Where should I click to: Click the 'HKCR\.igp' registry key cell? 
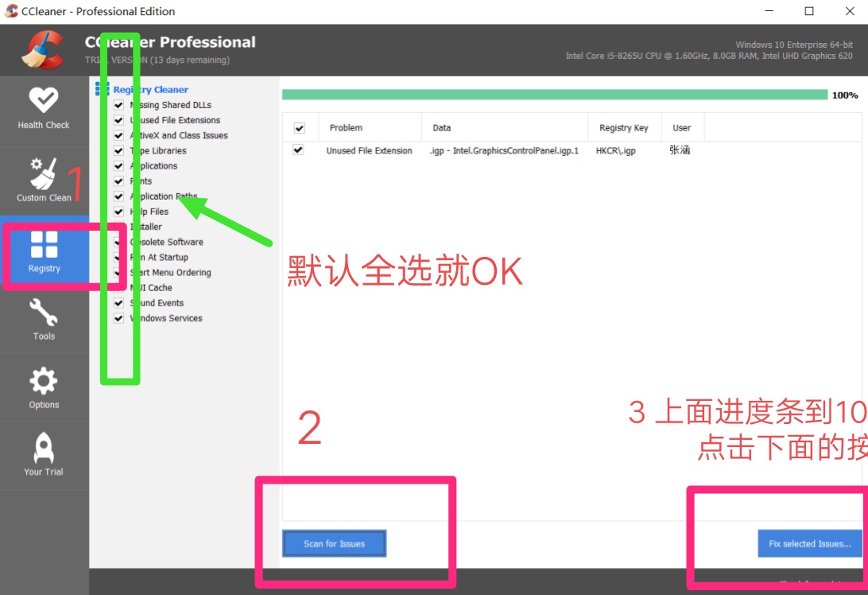click(x=615, y=150)
